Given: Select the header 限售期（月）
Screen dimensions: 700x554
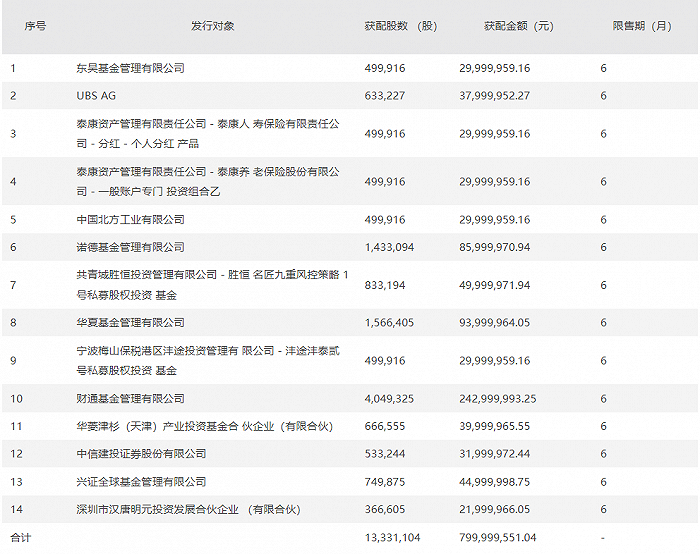Looking at the screenshot, I should click(642, 26).
